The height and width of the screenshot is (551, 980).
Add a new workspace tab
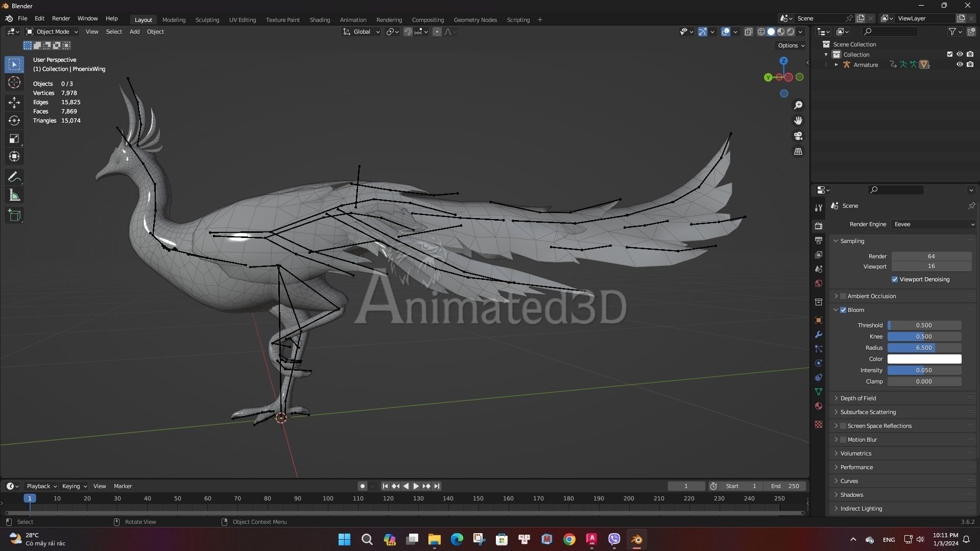(540, 20)
